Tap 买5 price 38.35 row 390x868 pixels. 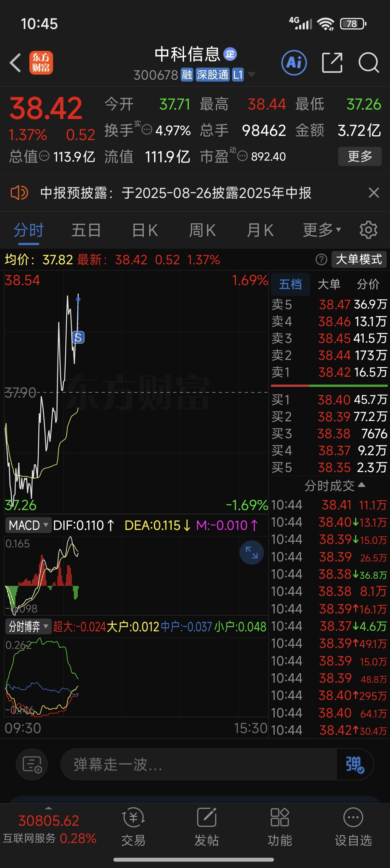[x=329, y=467]
